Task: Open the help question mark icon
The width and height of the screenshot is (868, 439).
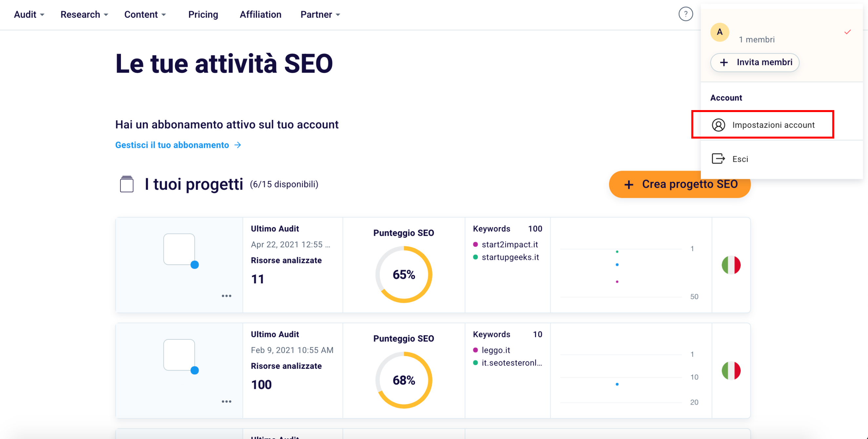Action: [x=685, y=14]
